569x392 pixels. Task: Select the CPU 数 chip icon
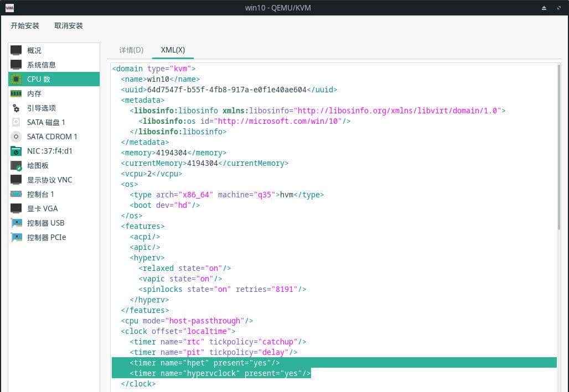click(16, 79)
